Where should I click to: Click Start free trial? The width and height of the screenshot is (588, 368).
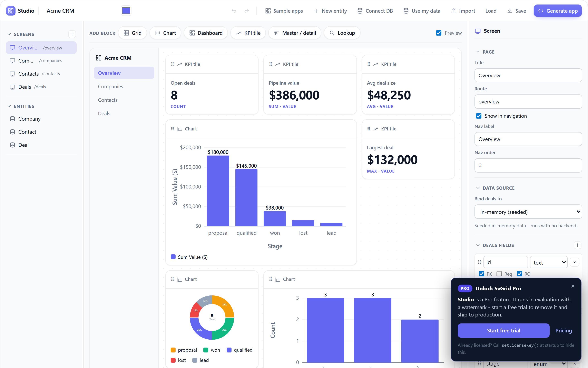[503, 331]
